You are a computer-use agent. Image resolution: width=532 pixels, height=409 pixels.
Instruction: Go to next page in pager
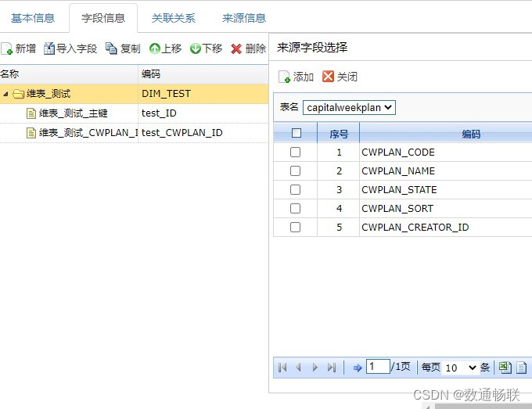tap(315, 368)
